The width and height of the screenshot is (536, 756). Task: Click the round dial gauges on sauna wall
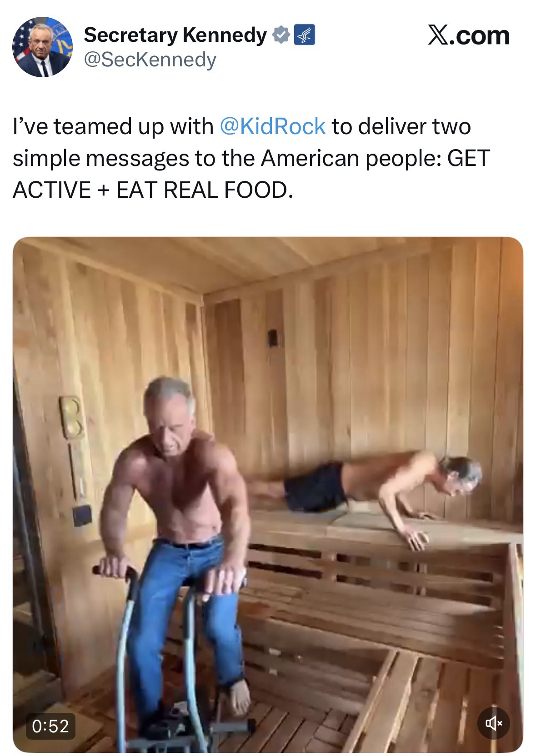point(71,416)
